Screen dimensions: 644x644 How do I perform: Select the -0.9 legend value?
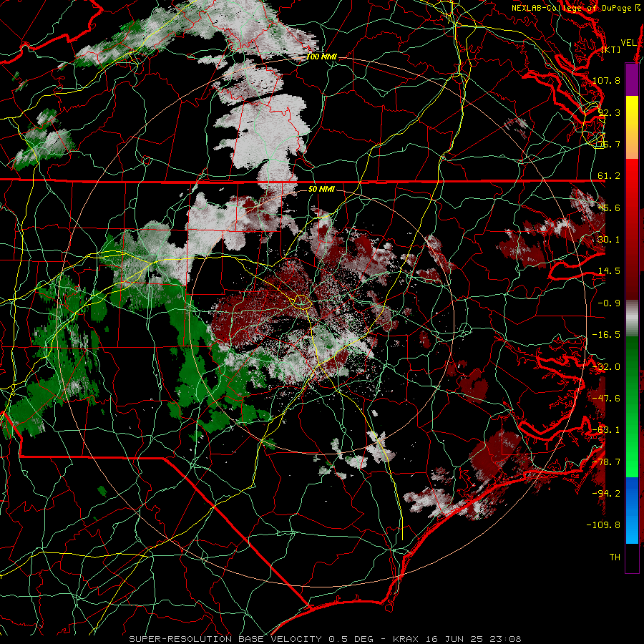point(609,303)
